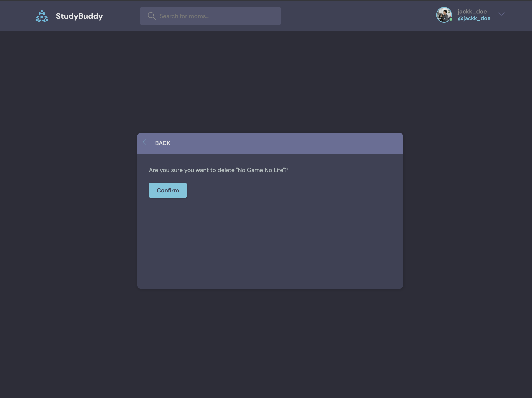Click the StudyBuddy people-group emblem
Screen dimensions: 532x398
(x=42, y=16)
